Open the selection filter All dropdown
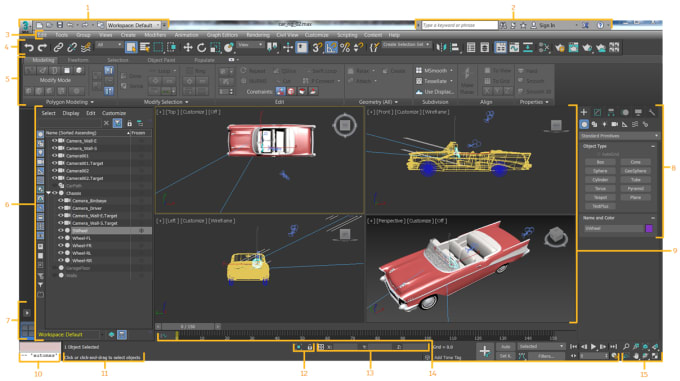This screenshot has width=680, height=381. pos(108,45)
